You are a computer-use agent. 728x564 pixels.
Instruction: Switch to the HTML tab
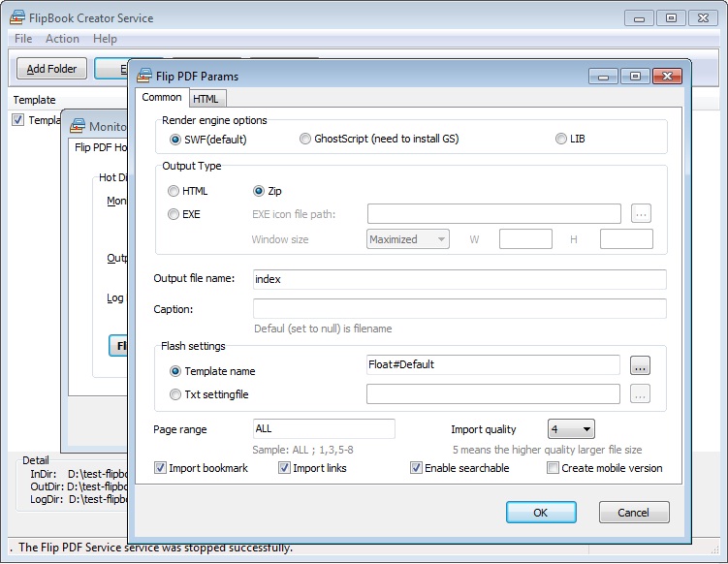206,99
